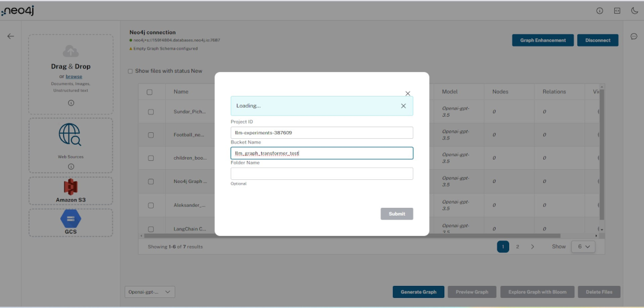Expand the Show 6 page size dropdown
644x308 pixels.
point(583,247)
